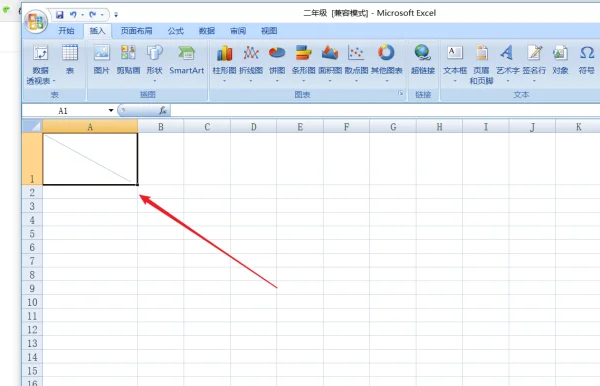Screen dimensions: 600x386
Task: Insert a 数据透视表 PivotTable
Action: coord(41,64)
